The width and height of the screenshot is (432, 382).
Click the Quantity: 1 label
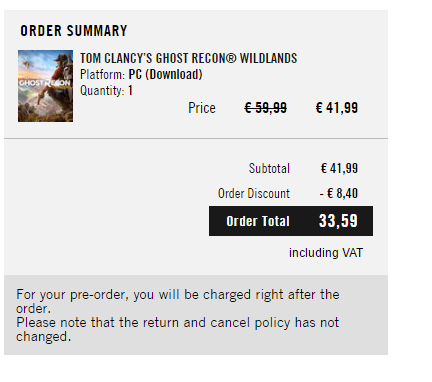tap(106, 91)
